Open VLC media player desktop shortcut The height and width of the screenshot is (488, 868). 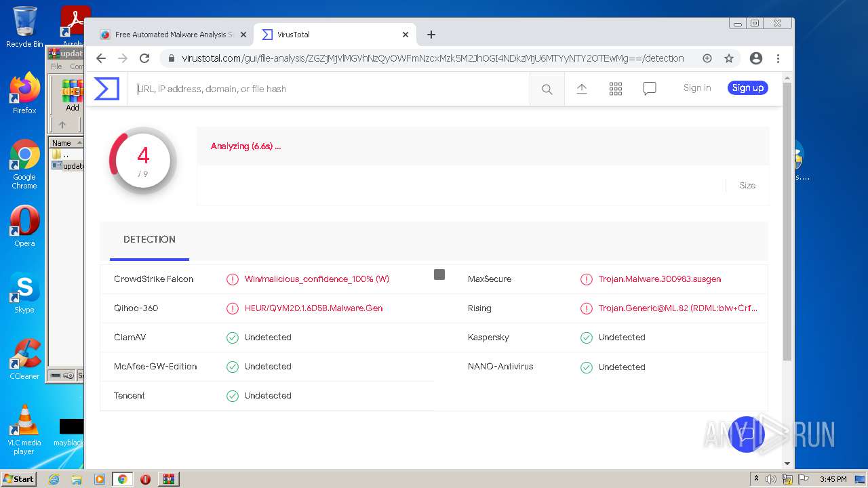tap(24, 430)
